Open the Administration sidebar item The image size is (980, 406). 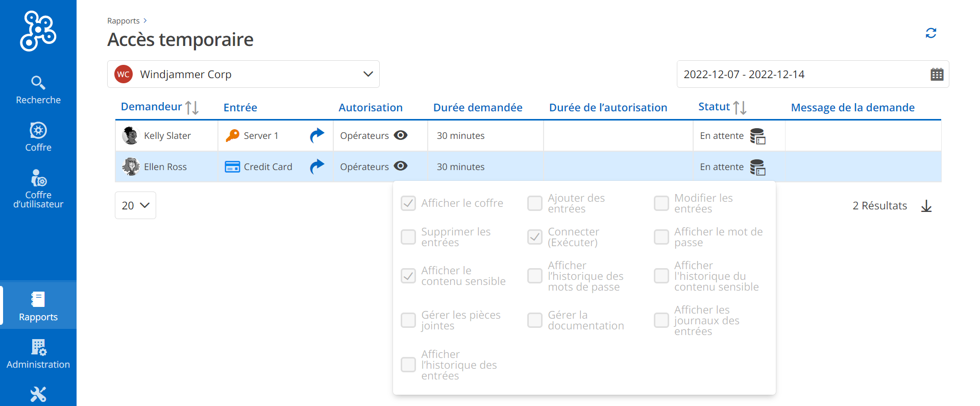click(38, 353)
